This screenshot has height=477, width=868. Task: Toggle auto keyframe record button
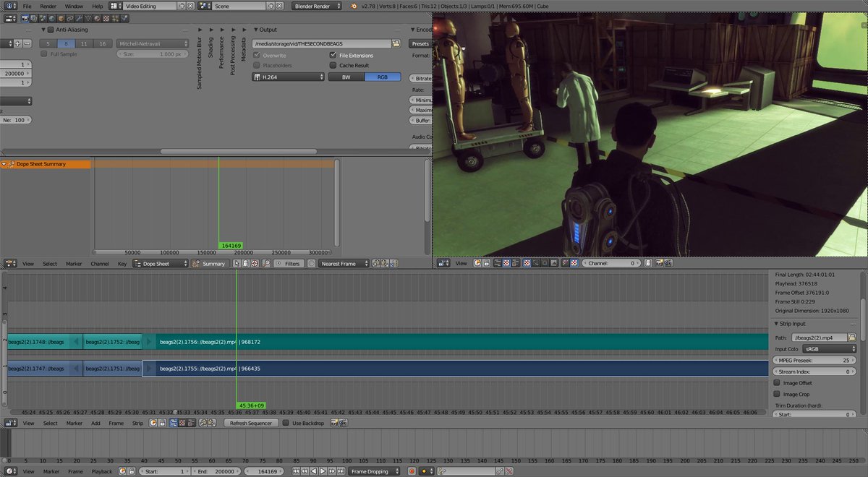point(412,471)
